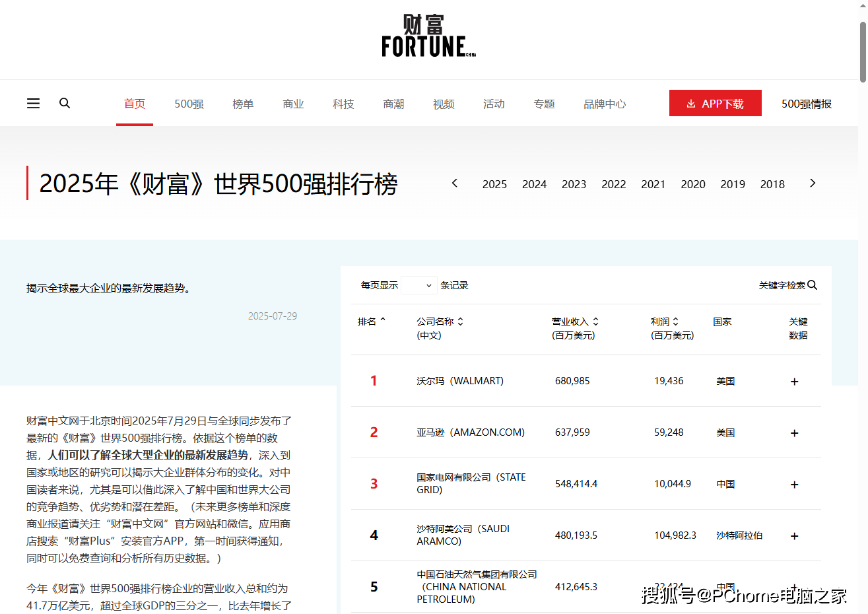Click the keyword search magnifier icon
Viewport: 868px width, 614px height.
click(x=813, y=285)
